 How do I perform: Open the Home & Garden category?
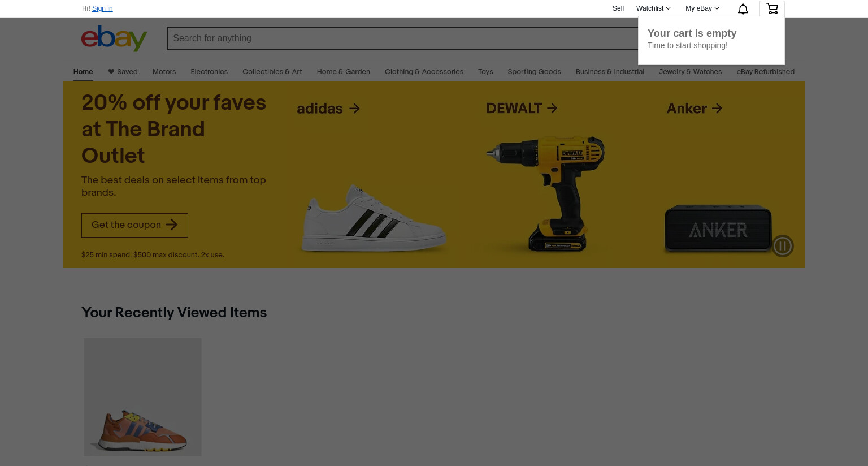tap(344, 72)
